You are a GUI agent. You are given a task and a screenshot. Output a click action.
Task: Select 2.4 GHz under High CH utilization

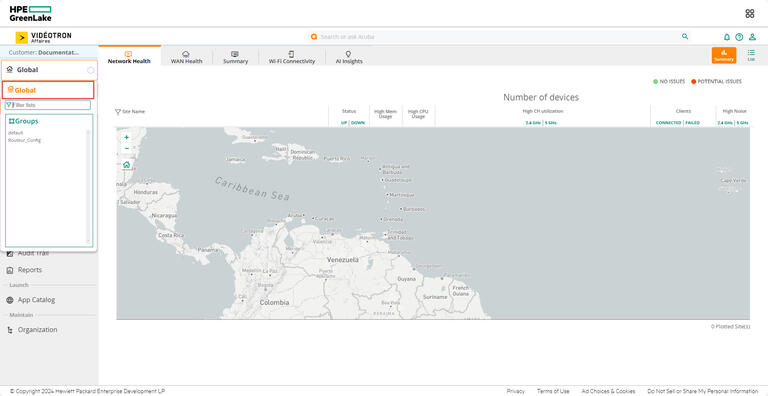coord(533,123)
